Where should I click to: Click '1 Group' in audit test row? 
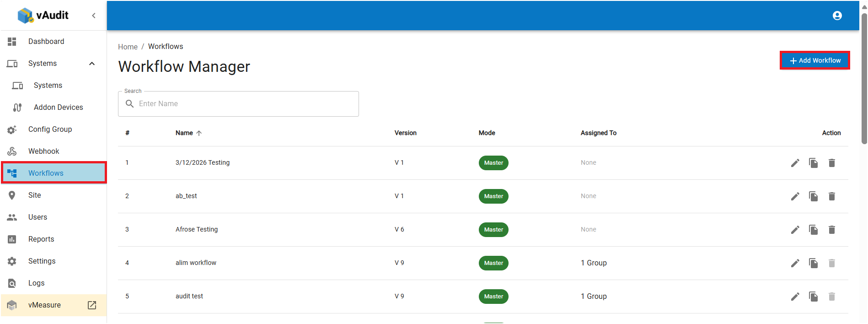[594, 297]
